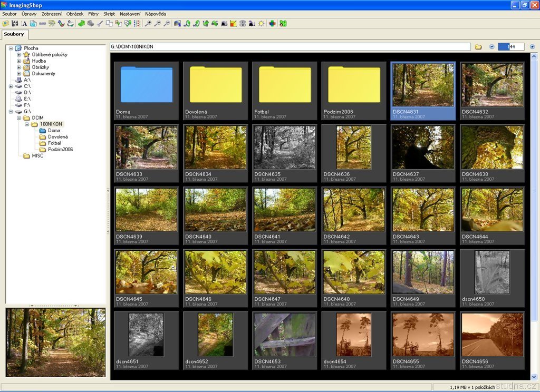The height and width of the screenshot is (392, 540).
Task: Click the open file icon in toolbar
Action: click(6, 23)
